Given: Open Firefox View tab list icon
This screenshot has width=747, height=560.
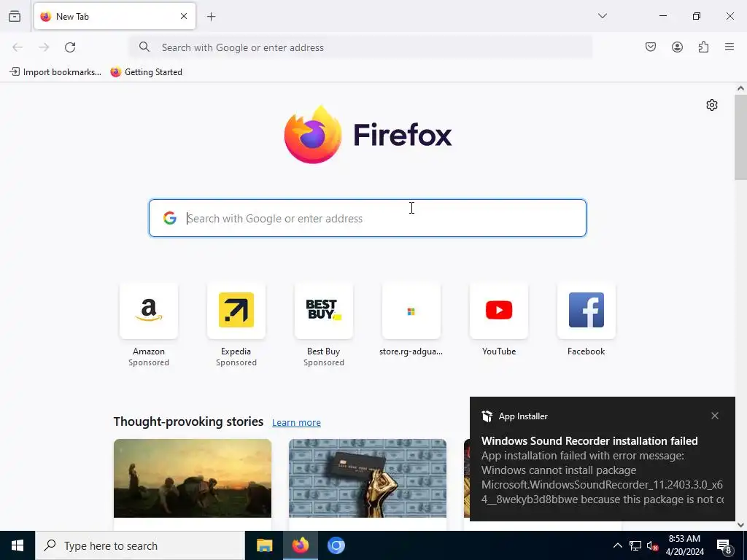Looking at the screenshot, I should (15, 17).
